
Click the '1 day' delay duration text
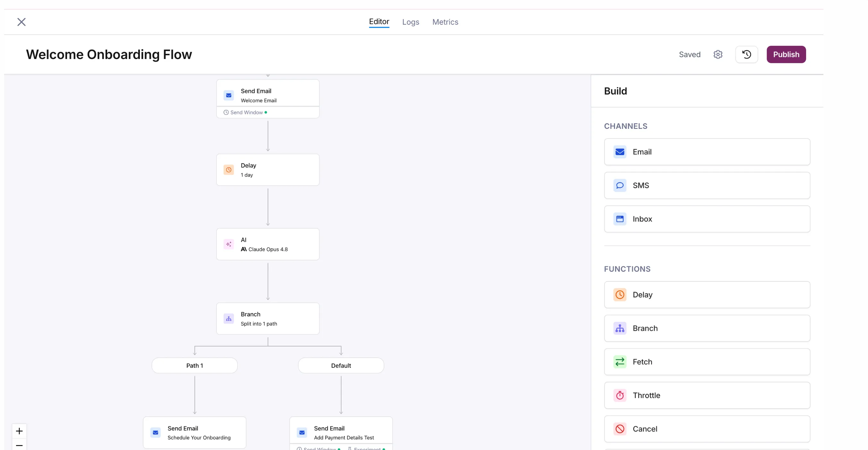[x=247, y=175]
